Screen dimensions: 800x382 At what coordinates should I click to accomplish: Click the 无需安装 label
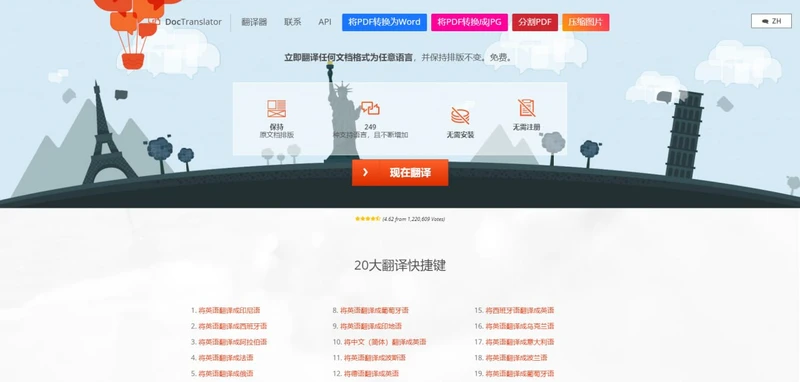pyautogui.click(x=460, y=135)
